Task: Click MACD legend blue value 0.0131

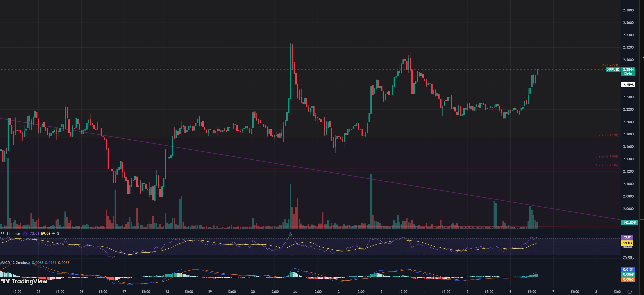Action: tap(50, 263)
